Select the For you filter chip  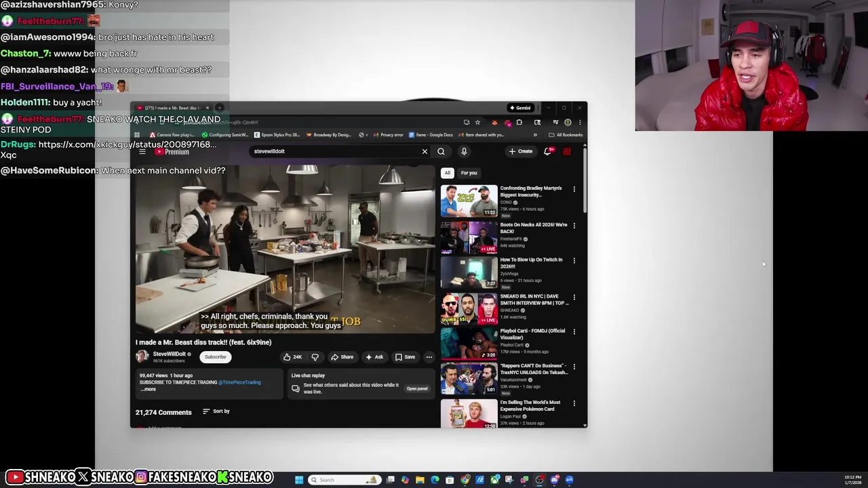[x=469, y=173]
